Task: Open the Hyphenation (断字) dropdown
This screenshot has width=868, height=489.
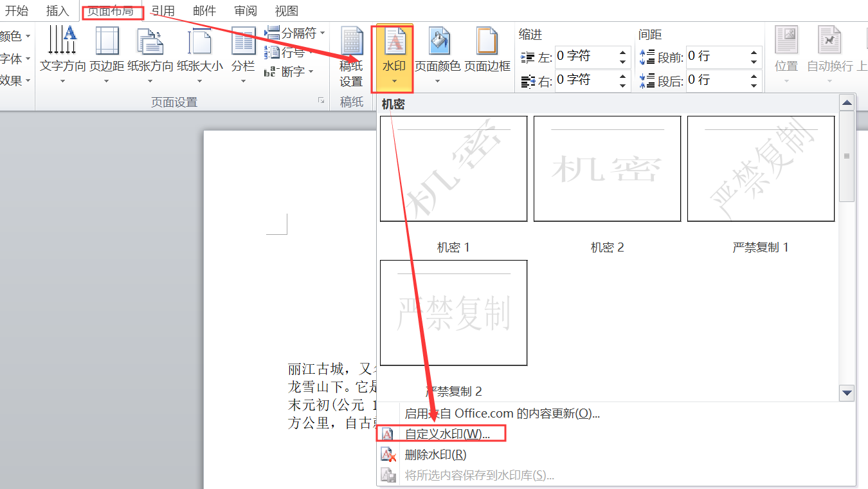Action: pos(289,71)
